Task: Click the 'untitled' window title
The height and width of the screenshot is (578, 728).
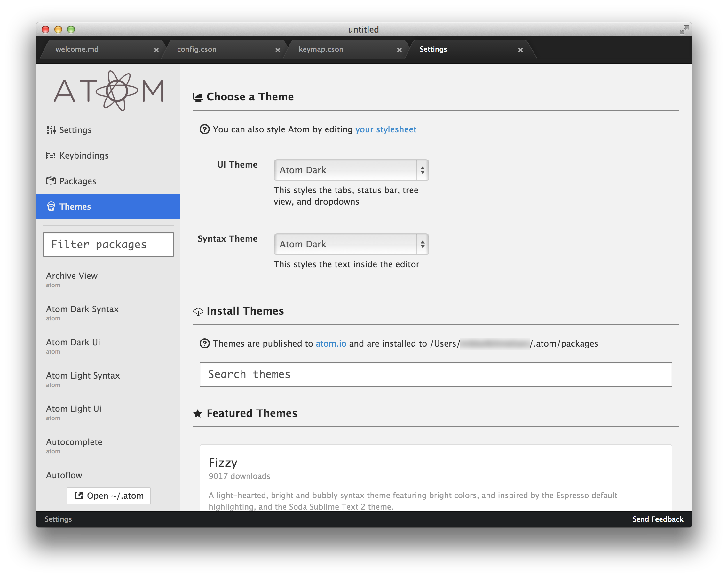Action: [363, 30]
